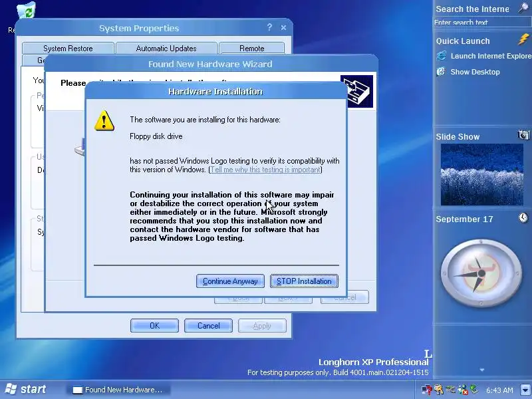Open the Start menu

[x=26, y=389]
